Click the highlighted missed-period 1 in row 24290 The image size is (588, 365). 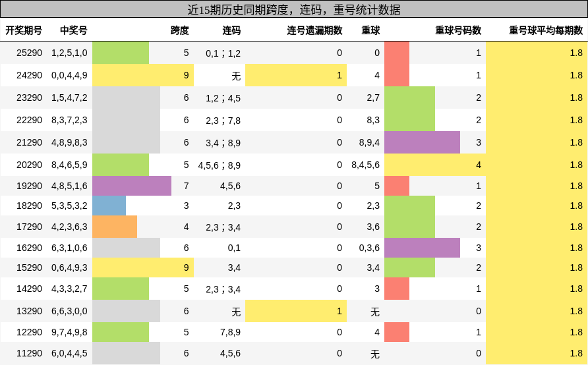point(296,75)
